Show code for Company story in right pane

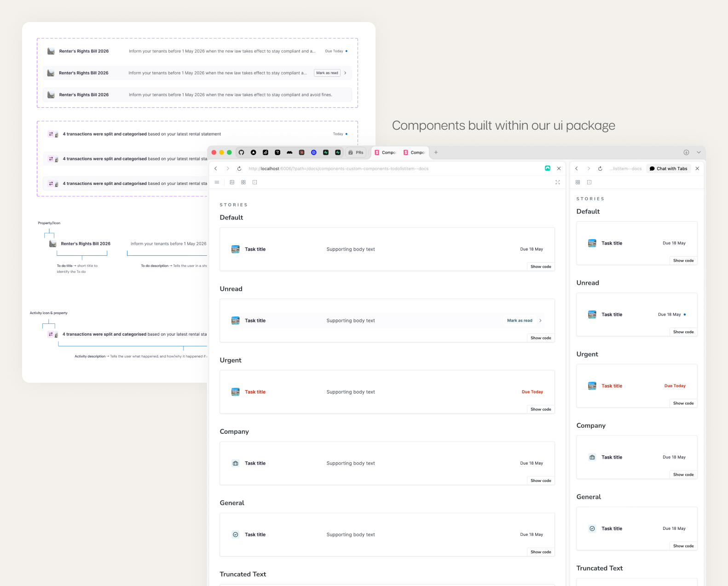click(x=683, y=475)
